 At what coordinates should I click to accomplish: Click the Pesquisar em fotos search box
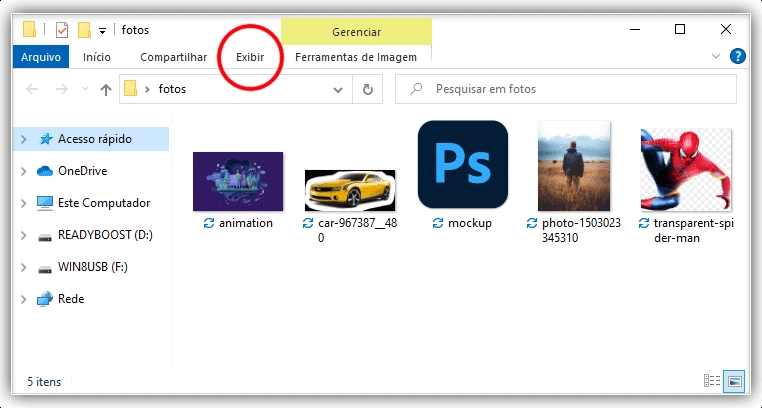tap(566, 89)
